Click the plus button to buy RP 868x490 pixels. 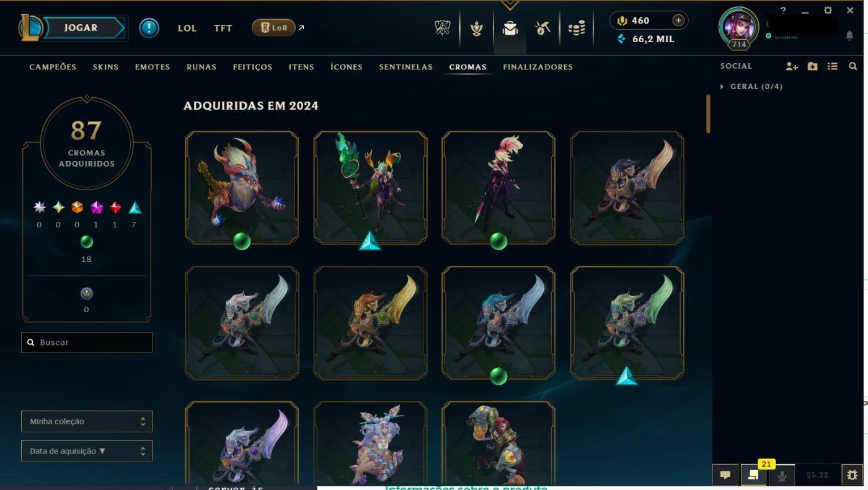(678, 20)
